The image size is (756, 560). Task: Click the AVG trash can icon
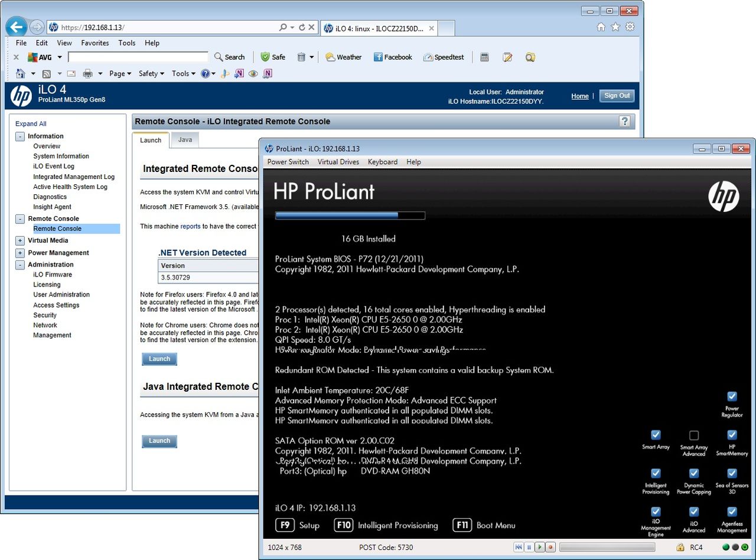[x=301, y=57]
